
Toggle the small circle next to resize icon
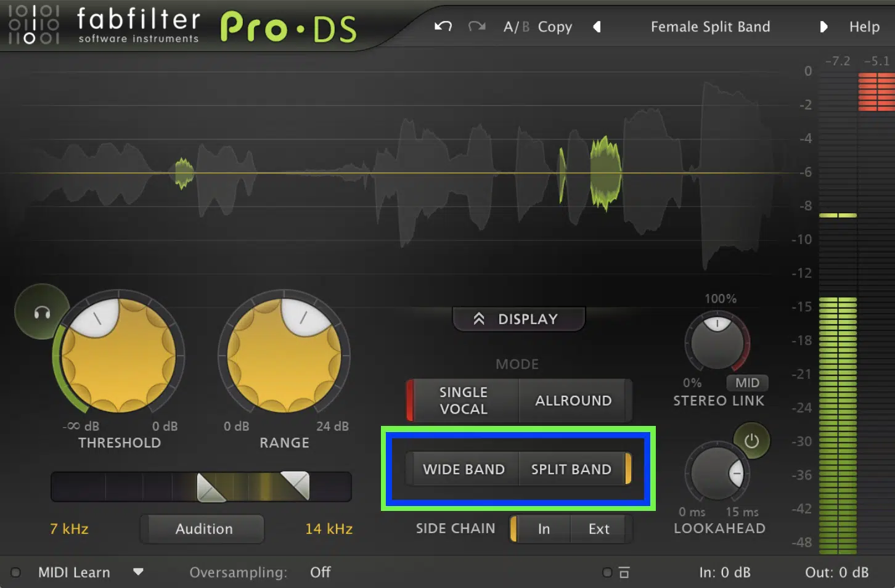[607, 573]
